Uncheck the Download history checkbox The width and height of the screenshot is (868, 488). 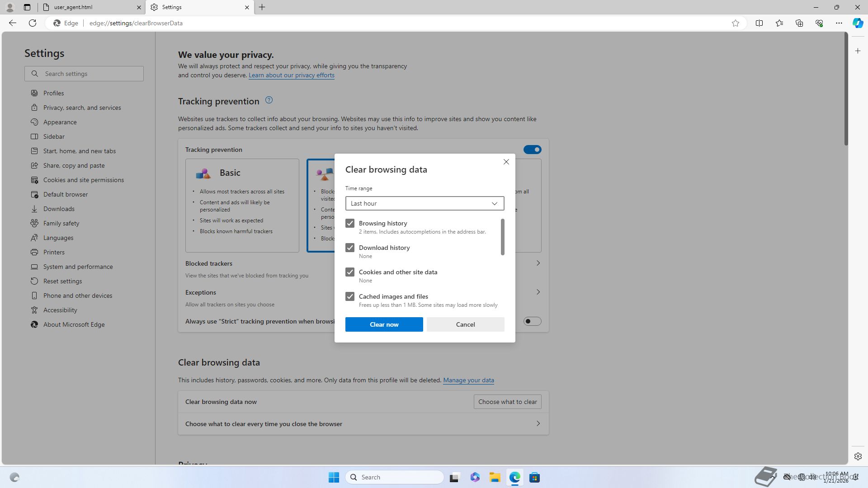point(350,248)
